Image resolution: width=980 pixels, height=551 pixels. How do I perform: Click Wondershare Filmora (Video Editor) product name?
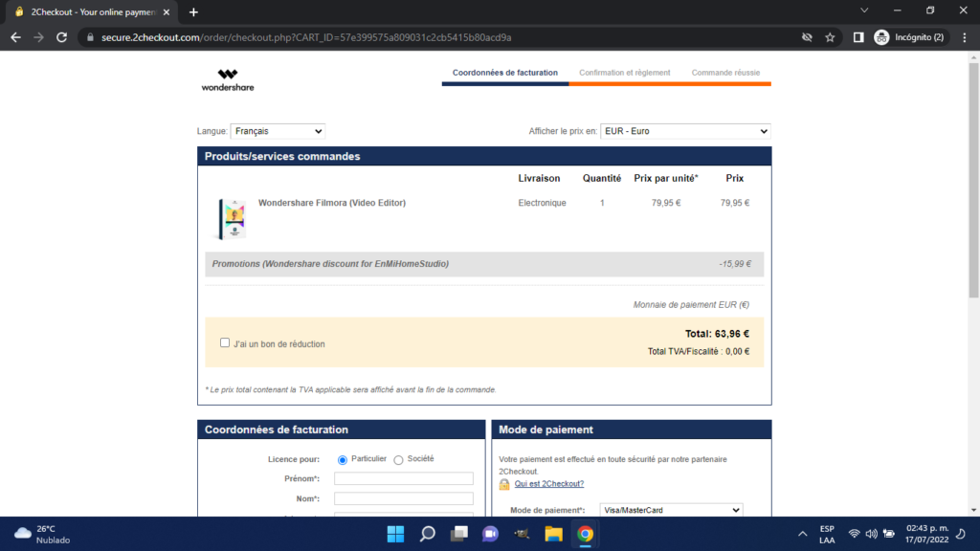(332, 203)
